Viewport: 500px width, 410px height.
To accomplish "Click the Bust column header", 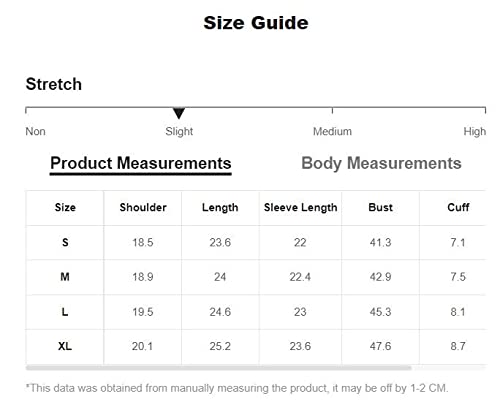I will tap(380, 207).
